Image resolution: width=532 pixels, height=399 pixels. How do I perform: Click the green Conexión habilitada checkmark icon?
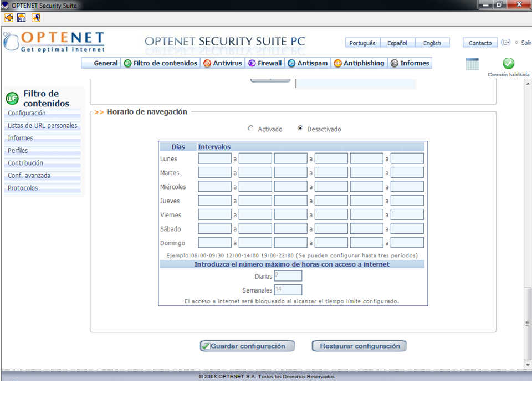[508, 64]
